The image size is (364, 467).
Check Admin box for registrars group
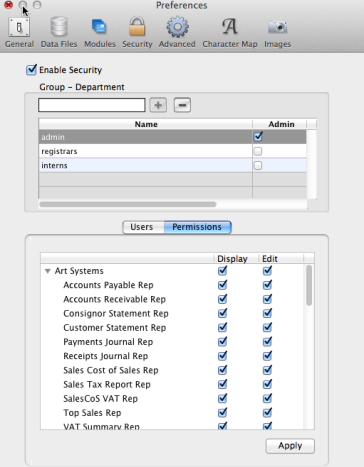[258, 151]
